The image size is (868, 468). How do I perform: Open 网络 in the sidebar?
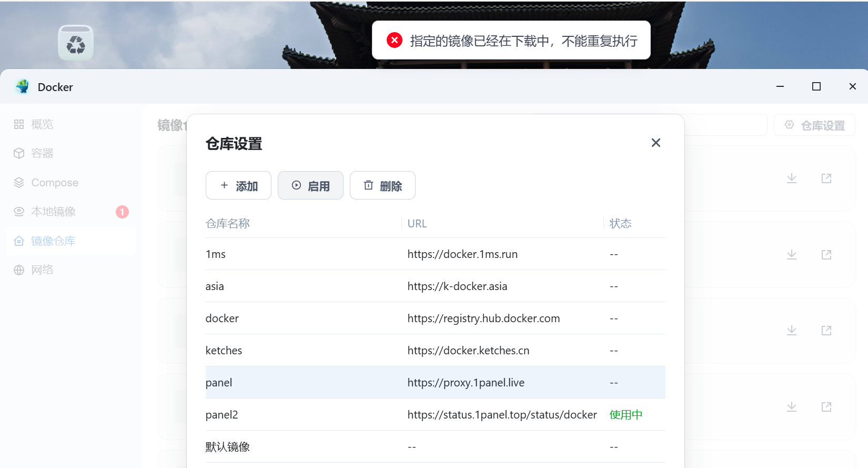coord(70,270)
